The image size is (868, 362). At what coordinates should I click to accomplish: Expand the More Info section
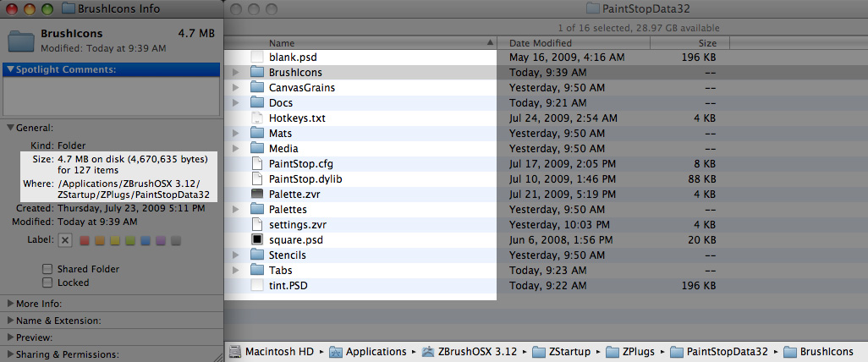10,303
